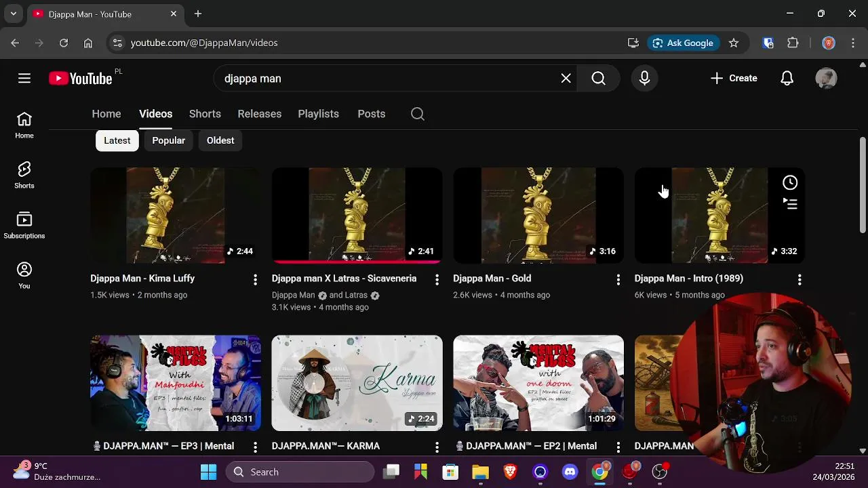Open more options for Djappa Man - Gold
Screen dimensions: 868x488
pyautogui.click(x=618, y=279)
